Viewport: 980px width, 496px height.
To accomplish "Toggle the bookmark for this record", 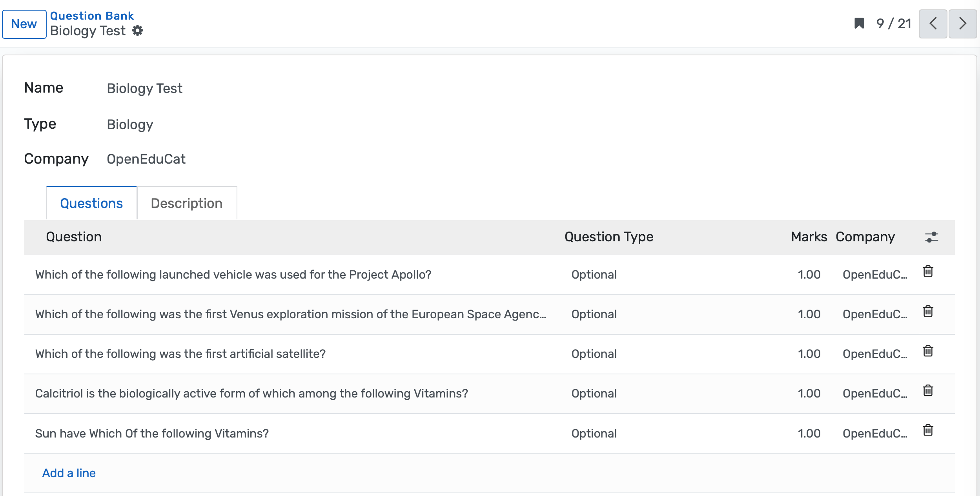I will point(859,24).
